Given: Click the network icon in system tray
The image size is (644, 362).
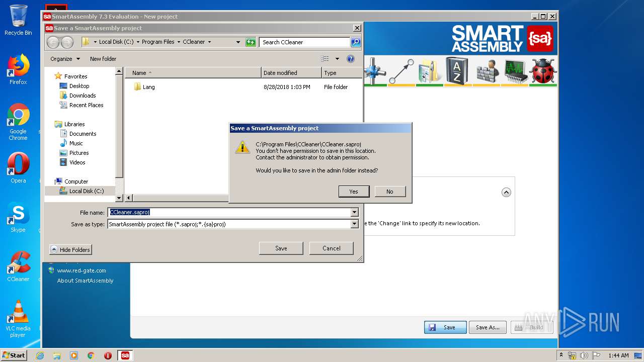Looking at the screenshot, I should click(572, 355).
